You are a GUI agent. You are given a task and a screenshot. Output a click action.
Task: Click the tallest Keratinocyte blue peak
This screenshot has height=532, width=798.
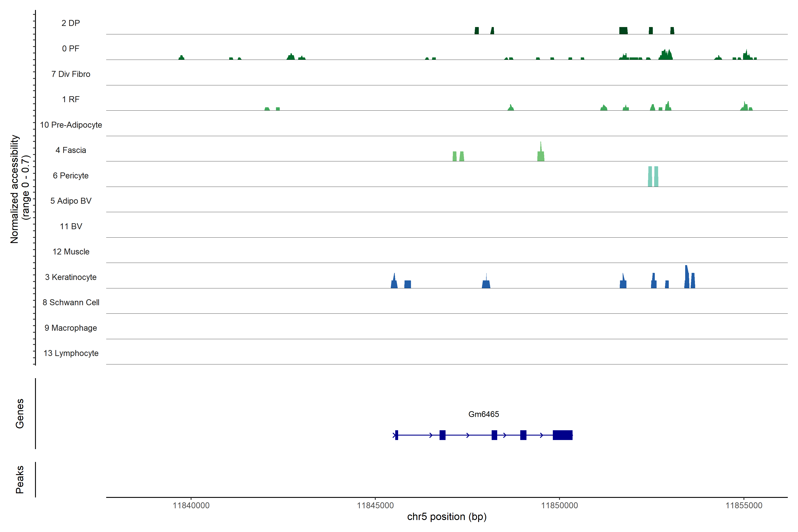click(x=687, y=278)
